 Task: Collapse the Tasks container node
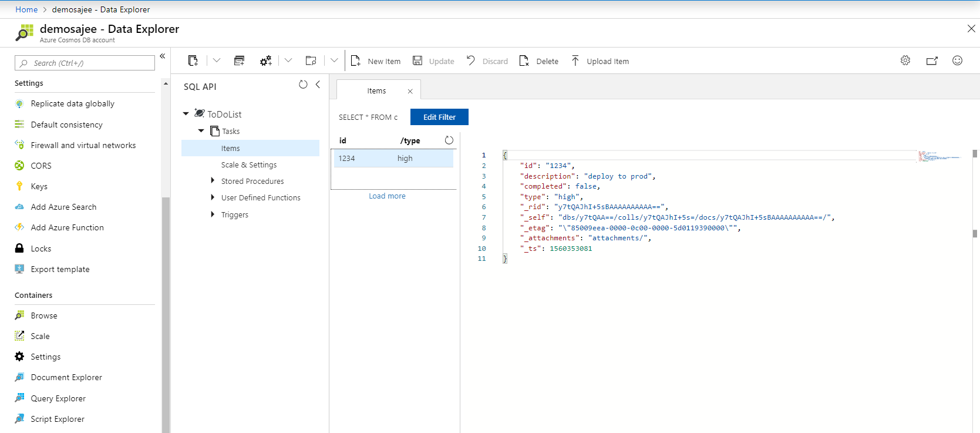pos(201,131)
